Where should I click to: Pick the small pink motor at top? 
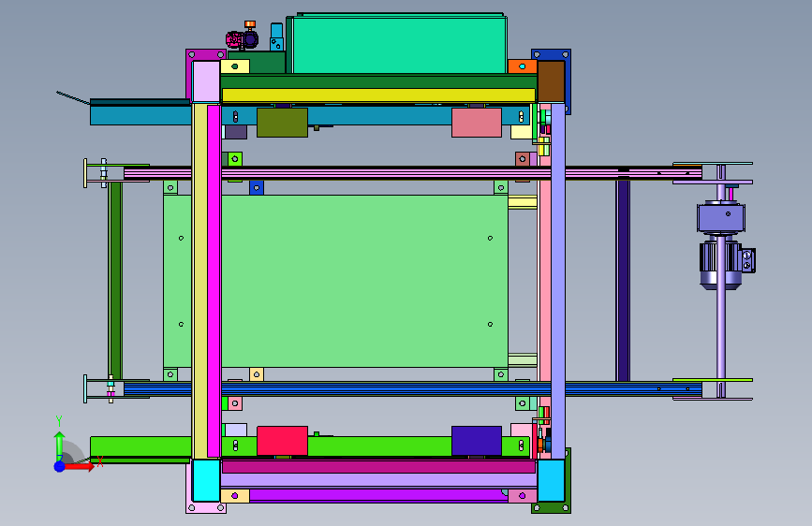(234, 39)
